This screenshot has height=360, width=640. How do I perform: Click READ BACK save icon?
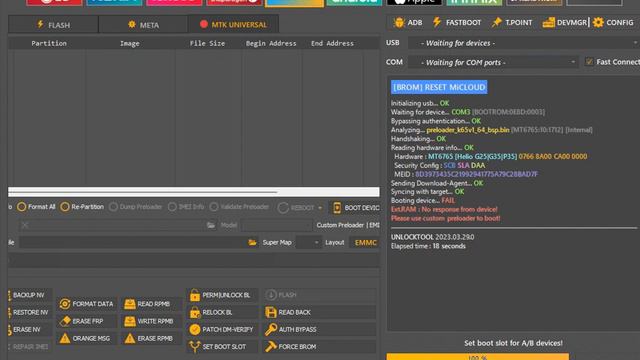tap(271, 312)
